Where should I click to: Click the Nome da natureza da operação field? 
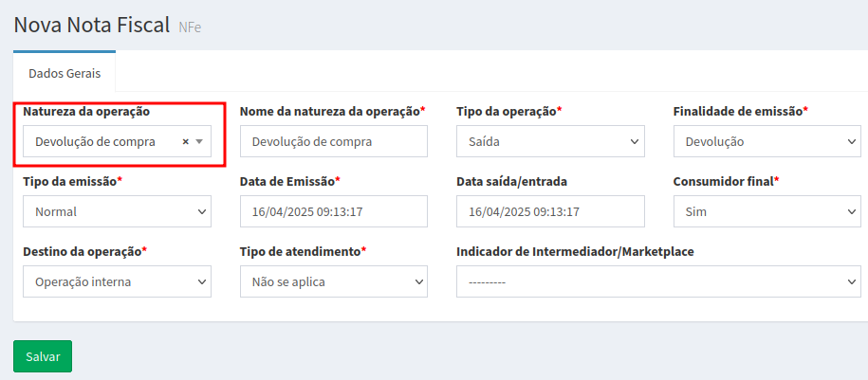click(x=333, y=142)
